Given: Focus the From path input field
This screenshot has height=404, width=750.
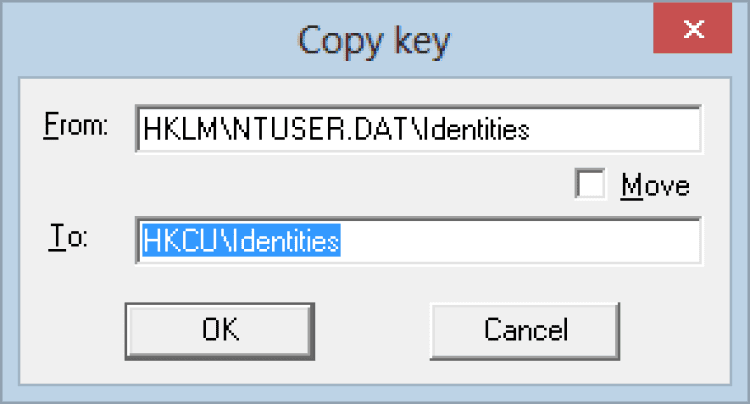Looking at the screenshot, I should pos(418,129).
